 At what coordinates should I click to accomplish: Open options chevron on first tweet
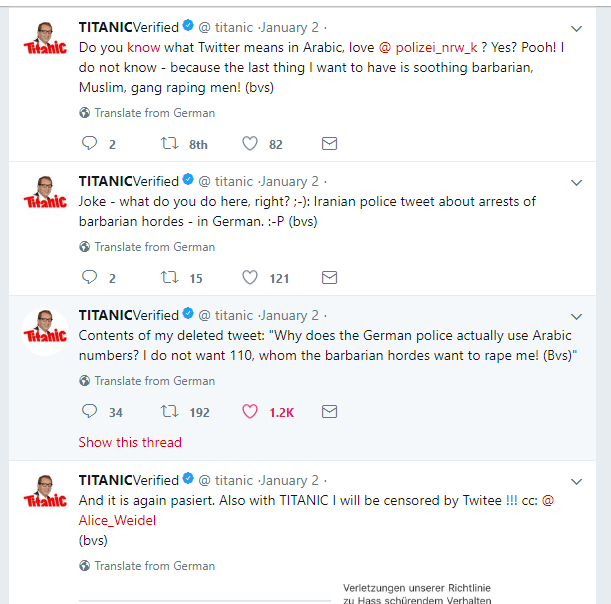pyautogui.click(x=577, y=29)
